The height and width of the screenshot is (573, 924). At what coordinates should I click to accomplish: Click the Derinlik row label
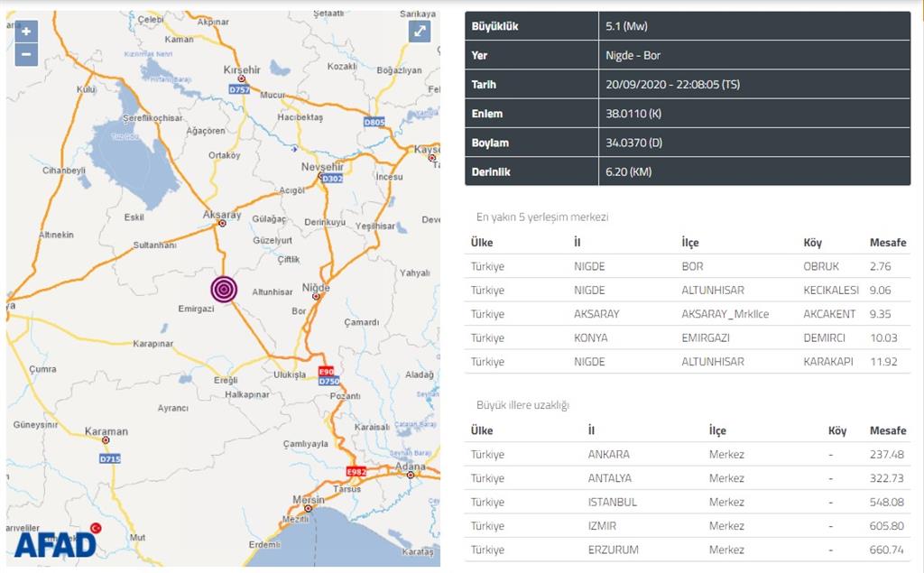point(490,172)
